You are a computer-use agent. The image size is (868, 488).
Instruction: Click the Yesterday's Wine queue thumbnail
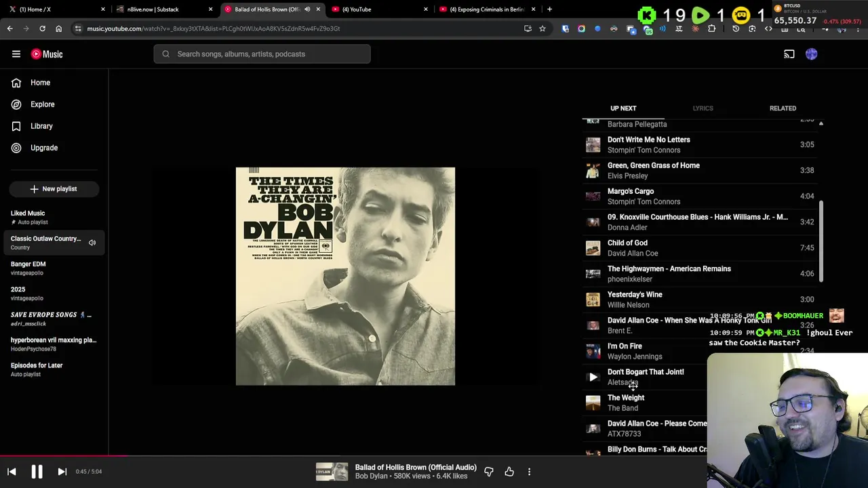[x=593, y=300]
